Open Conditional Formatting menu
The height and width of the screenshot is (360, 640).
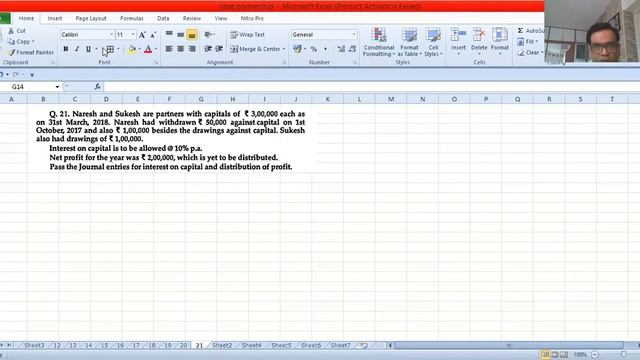pos(378,42)
